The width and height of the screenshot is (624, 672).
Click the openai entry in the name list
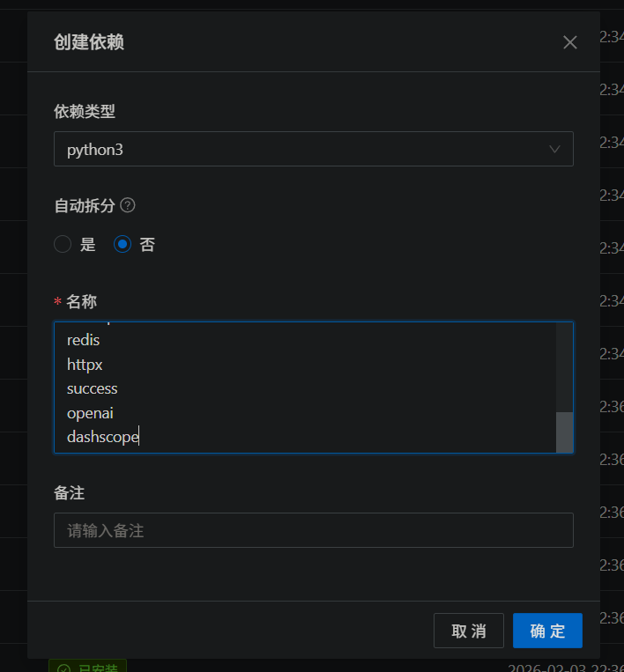(x=90, y=413)
